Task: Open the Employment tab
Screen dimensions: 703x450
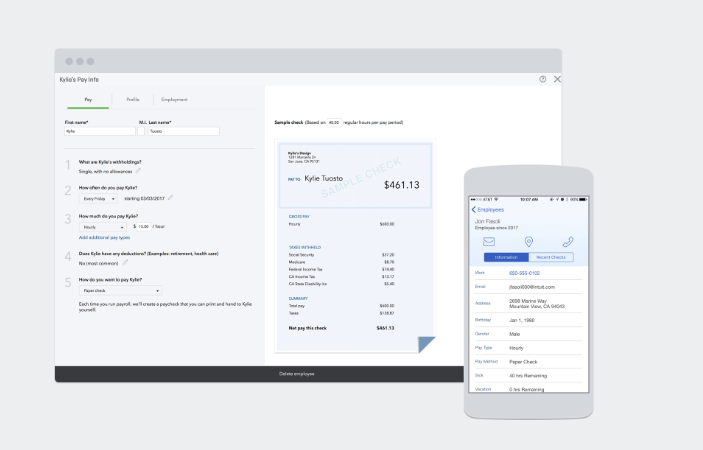Action: coord(174,100)
